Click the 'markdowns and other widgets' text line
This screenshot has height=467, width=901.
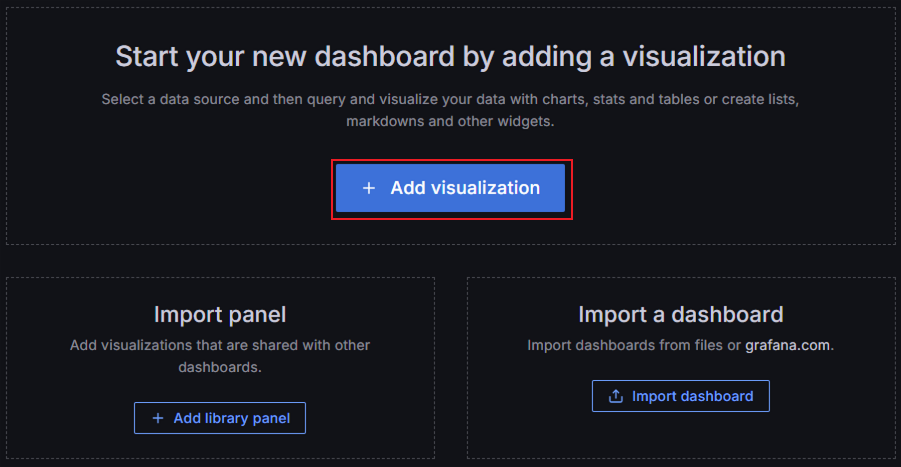pyautogui.click(x=450, y=121)
